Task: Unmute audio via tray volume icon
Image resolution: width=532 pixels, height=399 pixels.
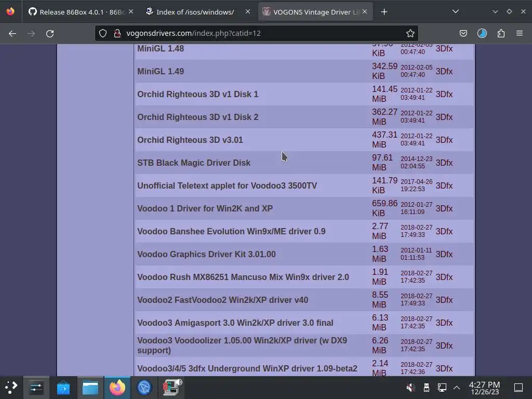Action: (410, 388)
